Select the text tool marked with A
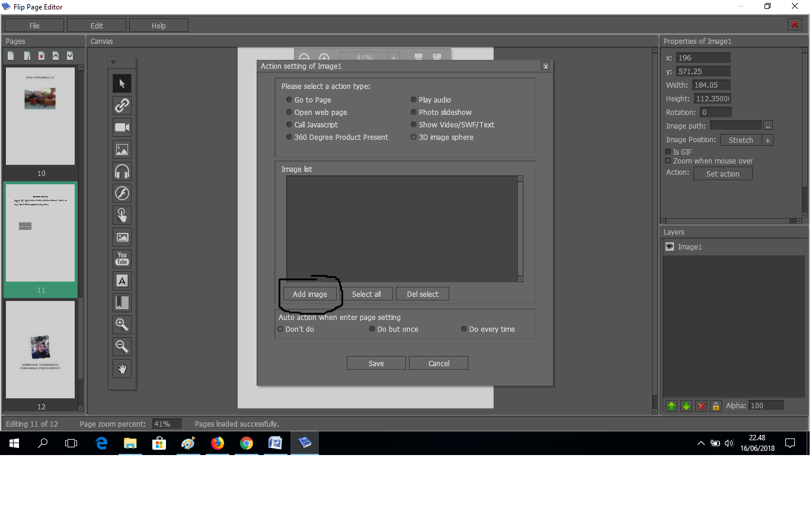 pos(122,280)
